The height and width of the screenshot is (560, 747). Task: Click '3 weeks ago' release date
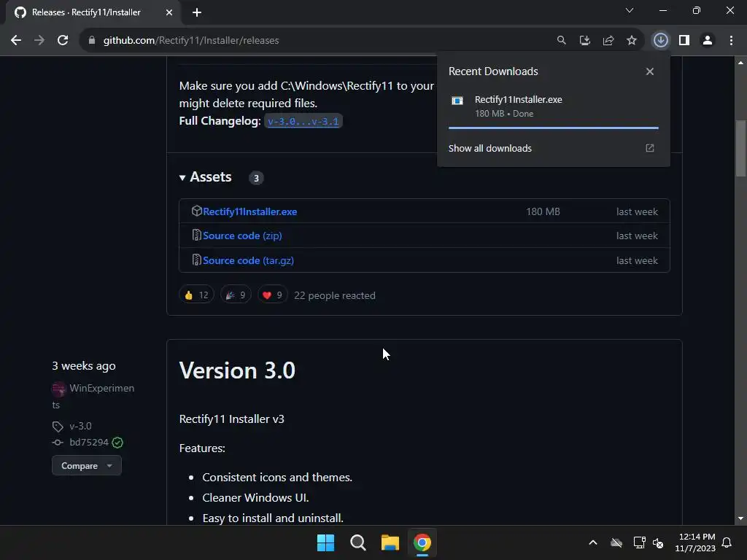pos(84,366)
